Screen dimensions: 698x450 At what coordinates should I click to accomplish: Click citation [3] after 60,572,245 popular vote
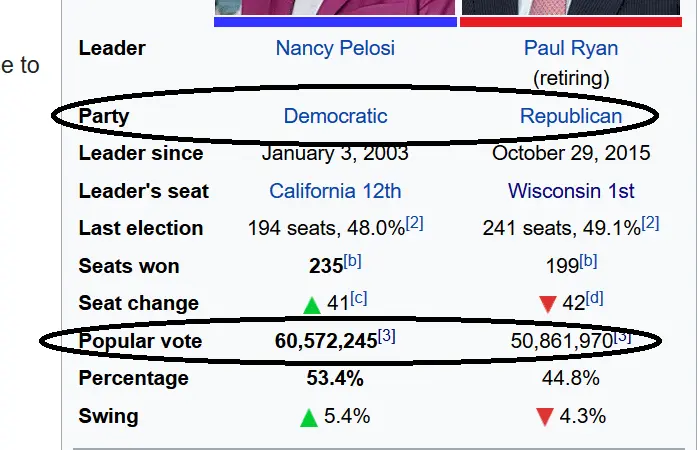pyautogui.click(x=387, y=336)
